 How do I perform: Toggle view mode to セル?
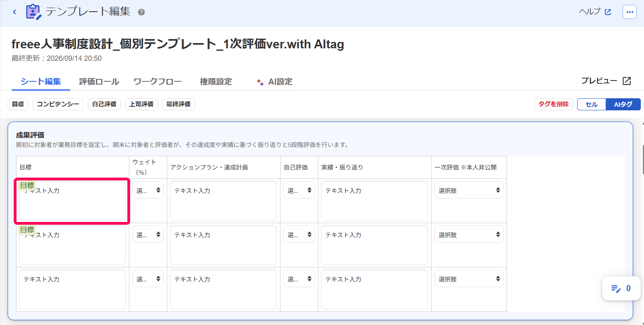(x=592, y=104)
